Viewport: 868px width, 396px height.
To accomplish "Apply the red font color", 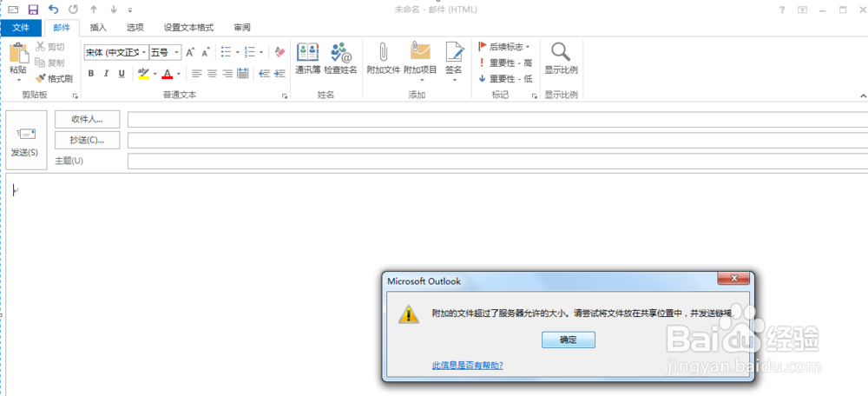I will coord(168,74).
